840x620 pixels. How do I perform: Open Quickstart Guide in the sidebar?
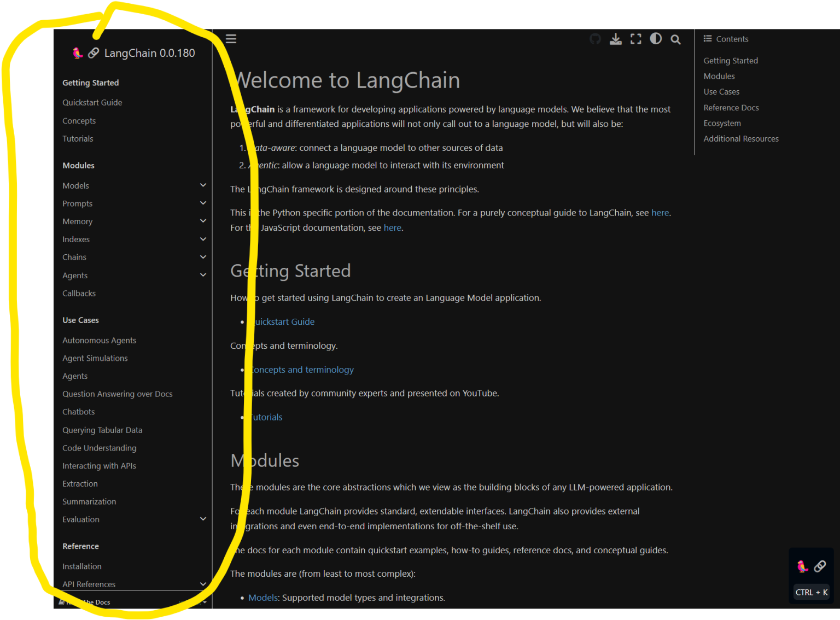point(92,103)
